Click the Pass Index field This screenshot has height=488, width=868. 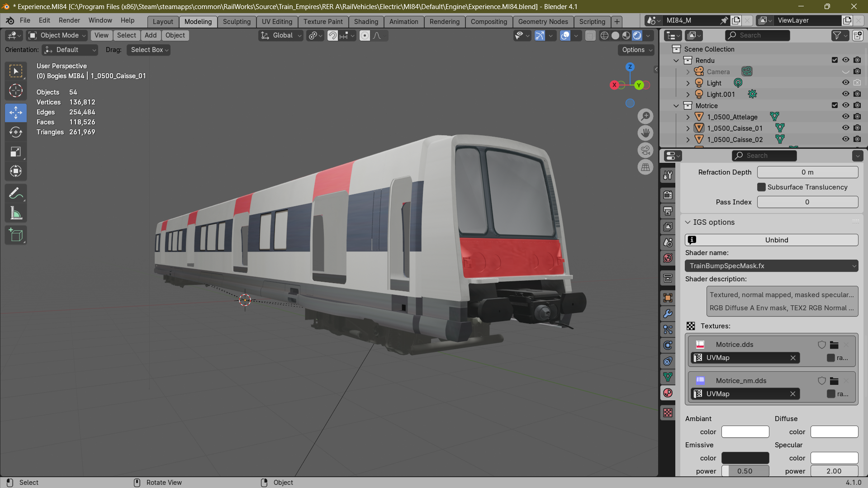pyautogui.click(x=807, y=202)
